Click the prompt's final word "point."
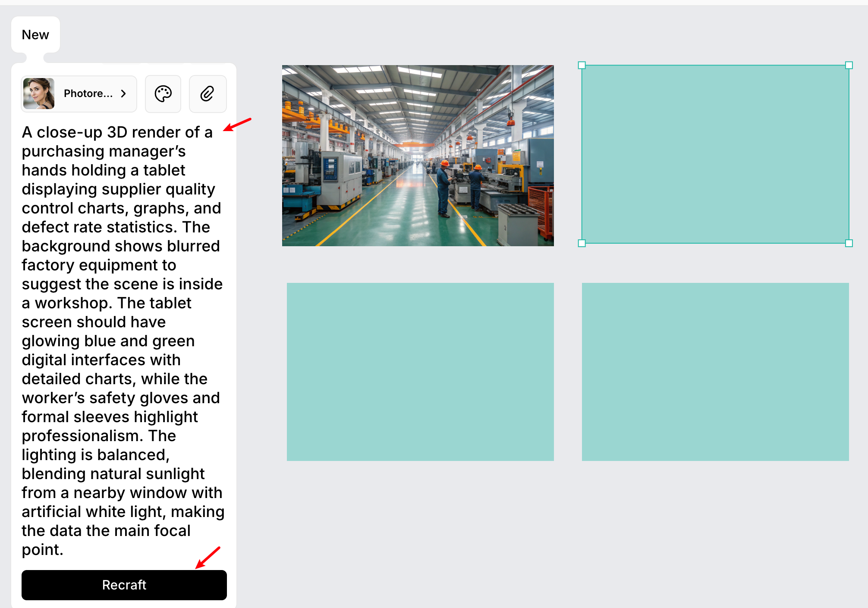The image size is (868, 608). tap(42, 550)
